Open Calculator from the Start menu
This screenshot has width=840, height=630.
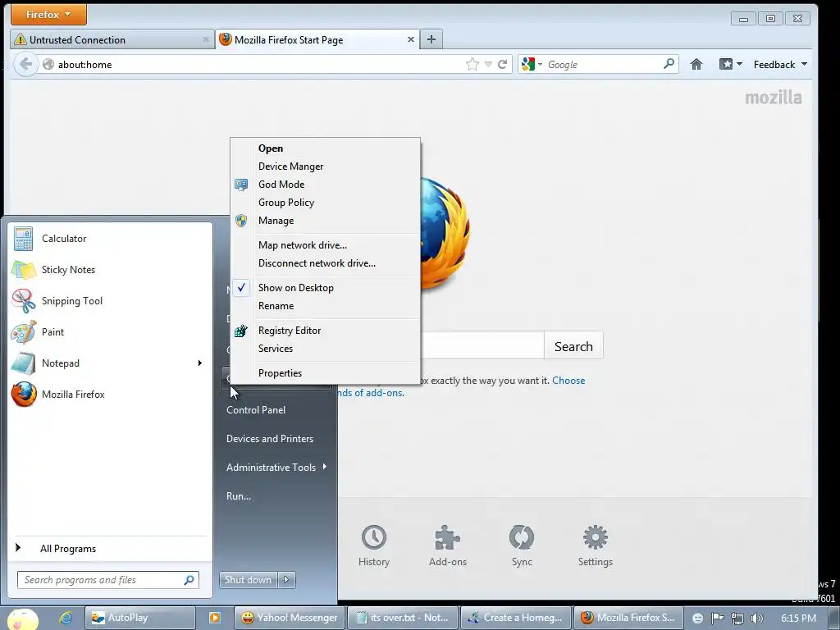click(110, 239)
